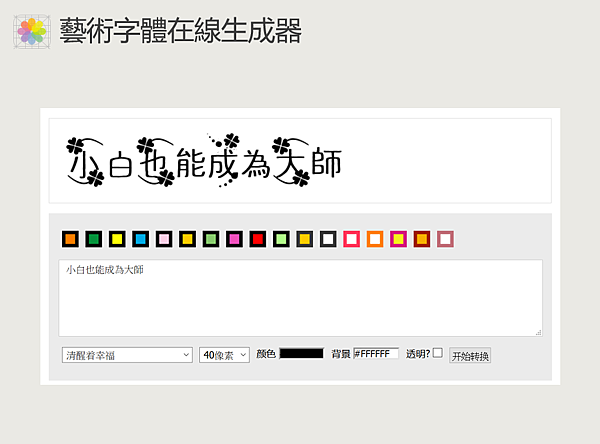The width and height of the screenshot is (600, 444).
Task: Select the pink-red bordered white color preset
Action: click(x=352, y=239)
